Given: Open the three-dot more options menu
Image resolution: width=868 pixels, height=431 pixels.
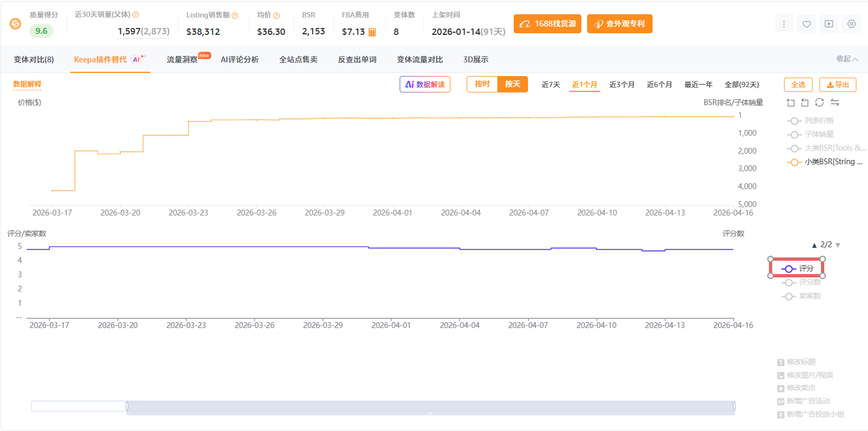Looking at the screenshot, I should click(x=784, y=24).
